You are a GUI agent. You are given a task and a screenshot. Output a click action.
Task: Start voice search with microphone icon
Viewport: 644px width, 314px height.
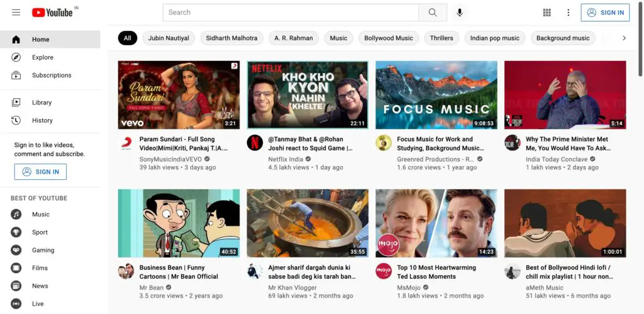point(460,13)
